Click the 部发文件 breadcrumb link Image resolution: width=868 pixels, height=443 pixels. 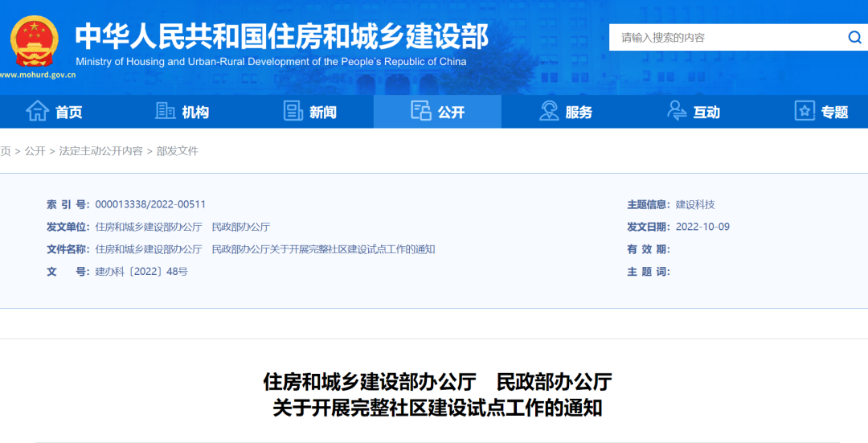(177, 151)
